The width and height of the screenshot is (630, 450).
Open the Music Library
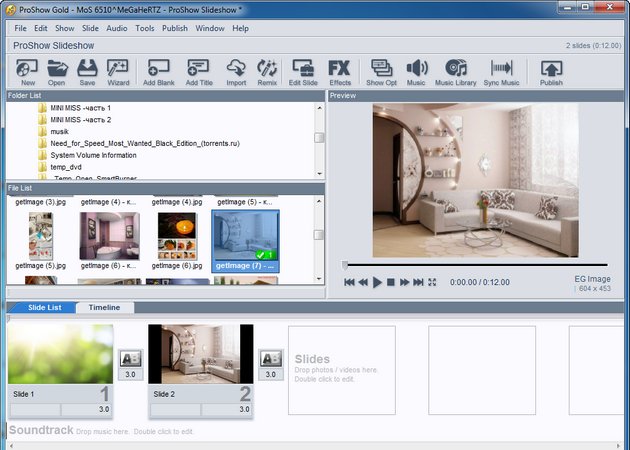pos(456,71)
